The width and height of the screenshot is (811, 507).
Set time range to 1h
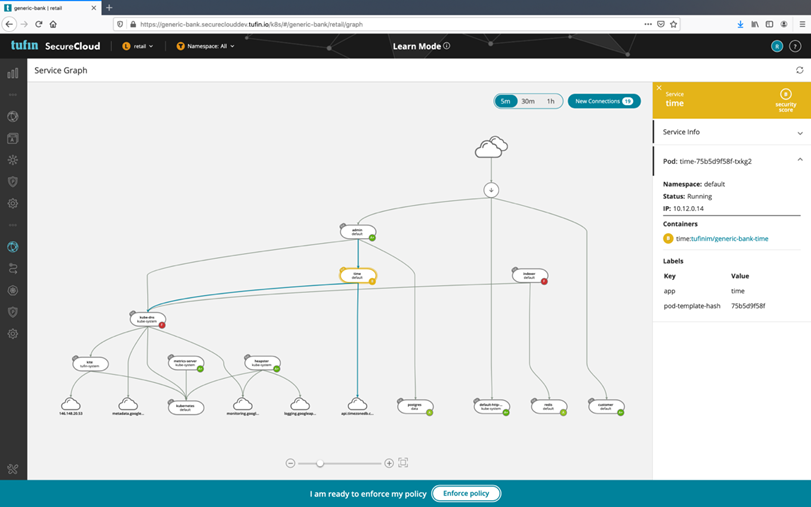[x=550, y=101]
